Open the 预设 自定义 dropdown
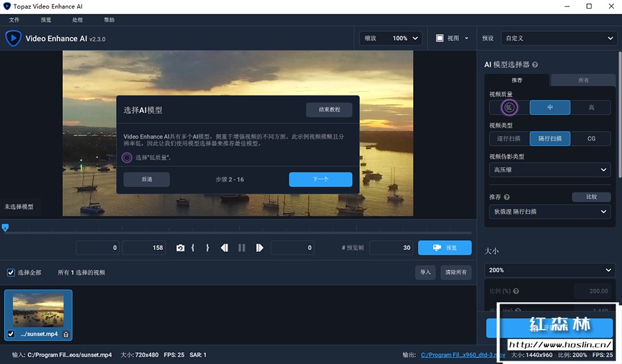Image resolution: width=622 pixels, height=364 pixels. click(x=559, y=38)
